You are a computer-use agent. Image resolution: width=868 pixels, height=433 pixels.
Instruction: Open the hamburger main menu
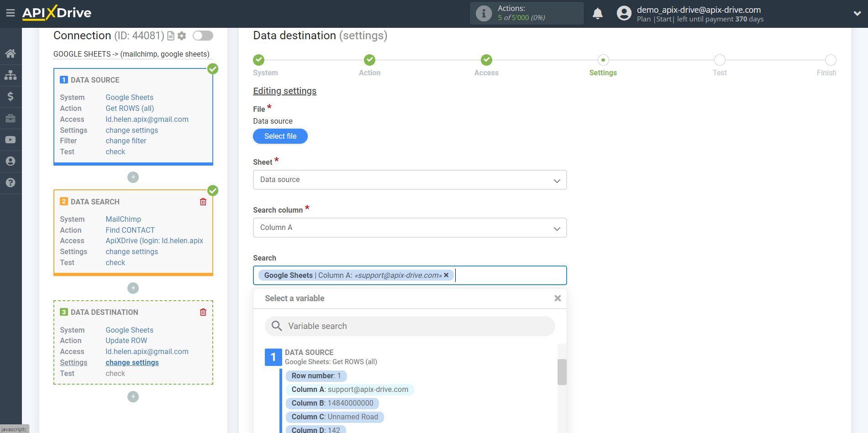[11, 13]
